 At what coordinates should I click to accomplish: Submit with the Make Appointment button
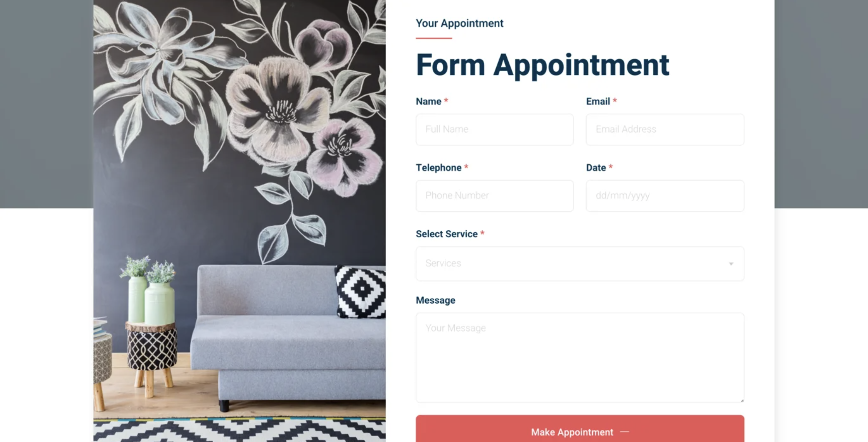580,430
